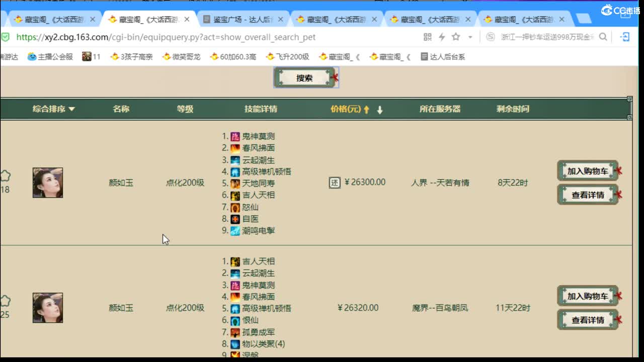
Task: Close the 鉴宝广场 tab
Action: (x=280, y=20)
